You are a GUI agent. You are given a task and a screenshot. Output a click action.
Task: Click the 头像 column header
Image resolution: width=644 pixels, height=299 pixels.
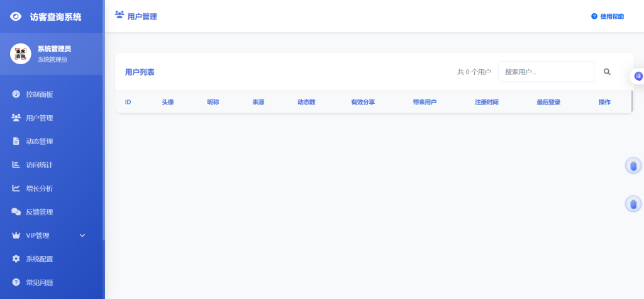pyautogui.click(x=168, y=102)
